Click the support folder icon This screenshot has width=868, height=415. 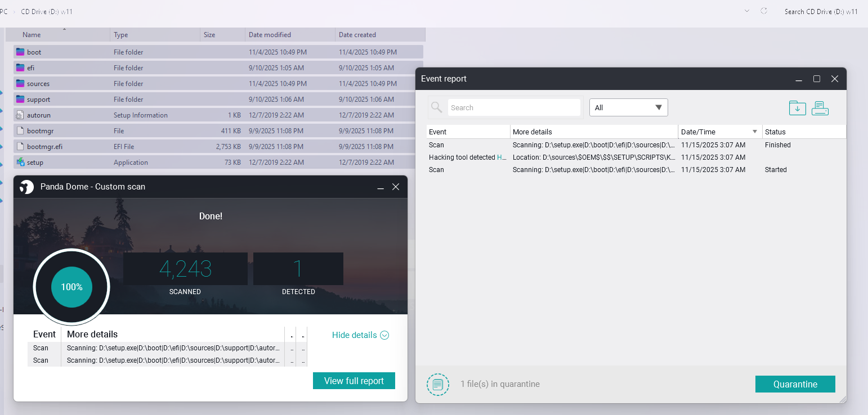tap(20, 99)
